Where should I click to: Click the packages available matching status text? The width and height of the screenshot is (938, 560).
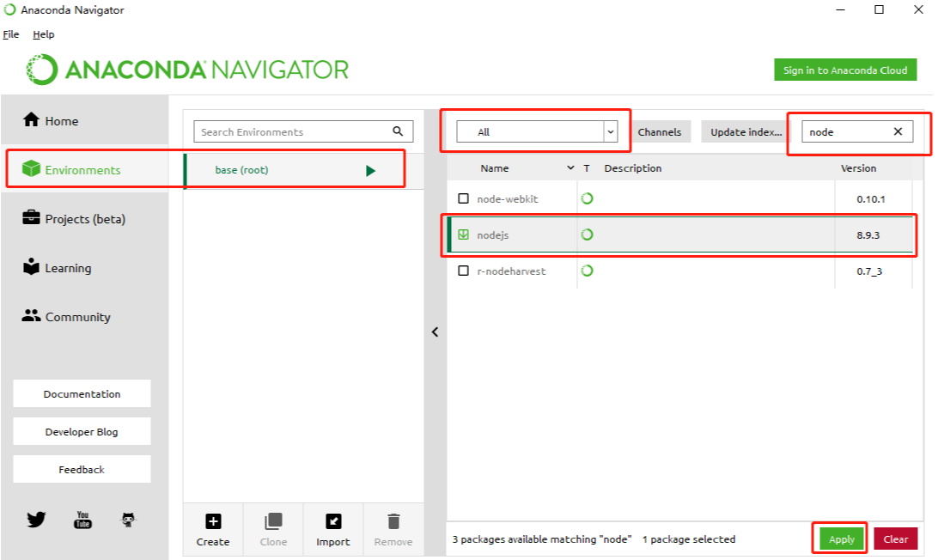click(x=542, y=539)
